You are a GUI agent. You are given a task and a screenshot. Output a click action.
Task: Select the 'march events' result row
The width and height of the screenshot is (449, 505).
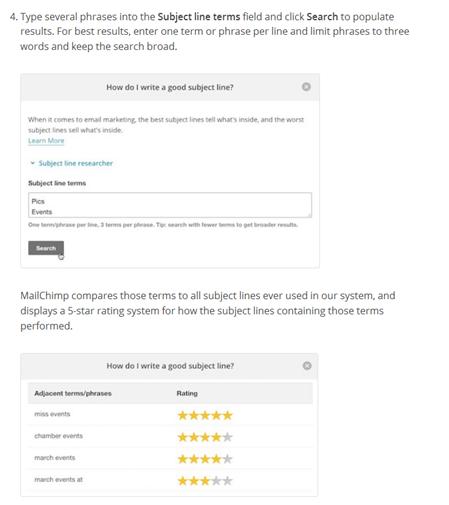170,458
